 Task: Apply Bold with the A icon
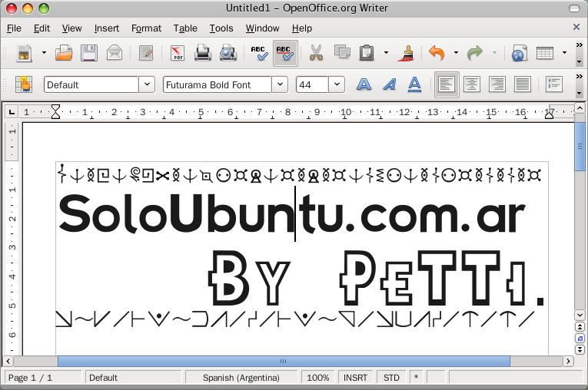tap(364, 84)
